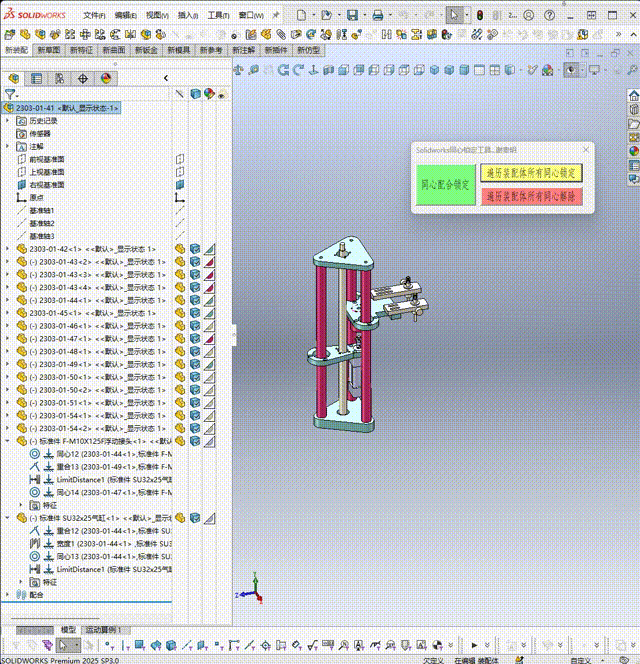The height and width of the screenshot is (664, 640).
Task: Select the ConfigurationManager tab icon
Action: [x=60, y=78]
